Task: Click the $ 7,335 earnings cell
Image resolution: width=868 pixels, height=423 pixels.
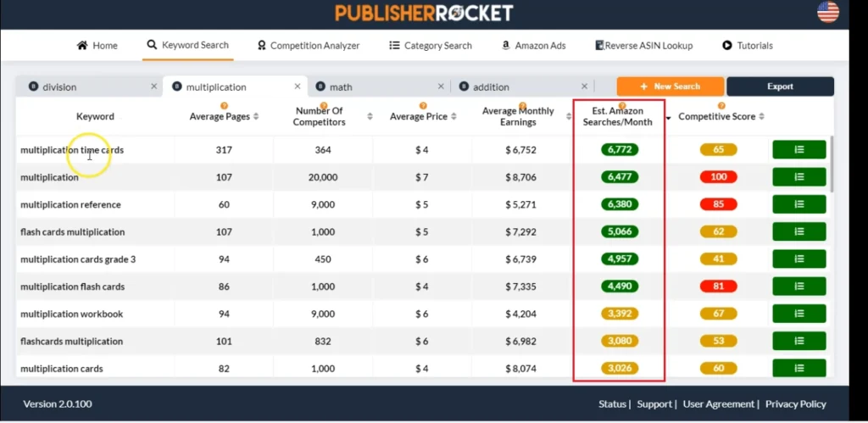Action: coord(520,287)
